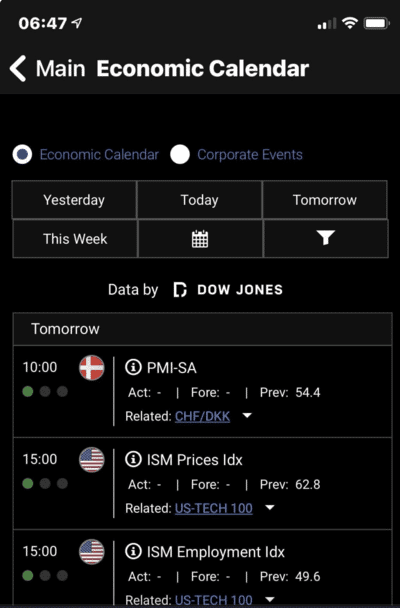Open US-TECH 100 link under ISM Prices
Viewport: 400px width, 608px height.
point(214,508)
